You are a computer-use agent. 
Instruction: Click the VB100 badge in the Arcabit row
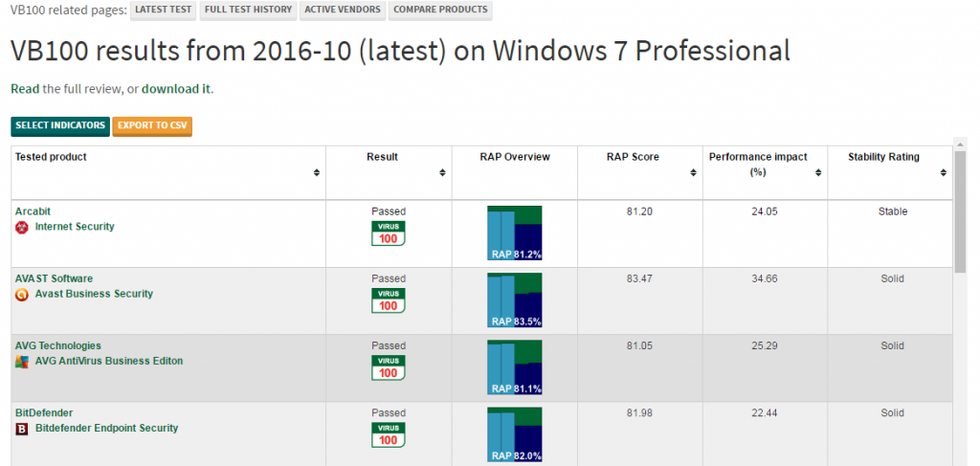tap(389, 233)
